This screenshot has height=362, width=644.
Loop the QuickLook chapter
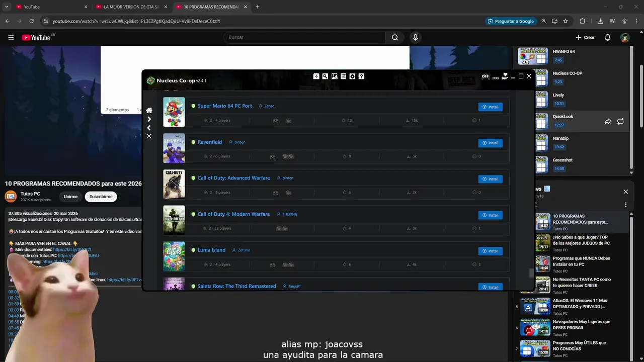click(620, 121)
